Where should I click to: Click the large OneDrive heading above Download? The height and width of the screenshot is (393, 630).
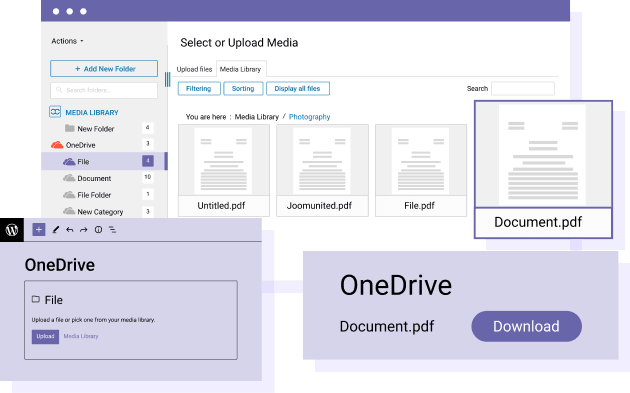click(396, 285)
